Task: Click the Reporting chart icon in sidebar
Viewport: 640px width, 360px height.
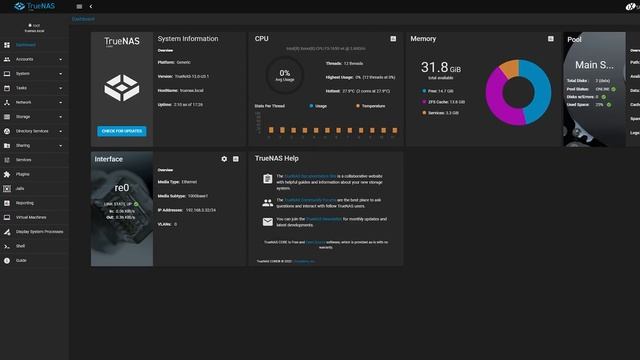Action: [x=7, y=203]
